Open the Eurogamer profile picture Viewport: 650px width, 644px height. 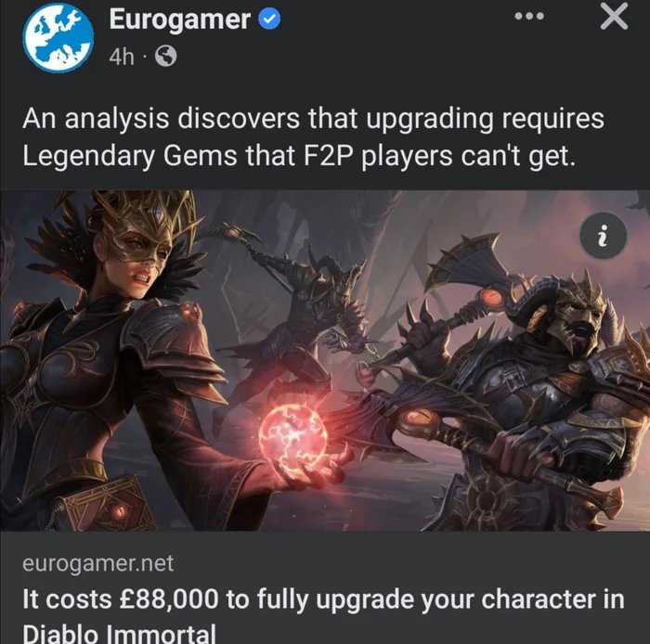pyautogui.click(x=58, y=37)
